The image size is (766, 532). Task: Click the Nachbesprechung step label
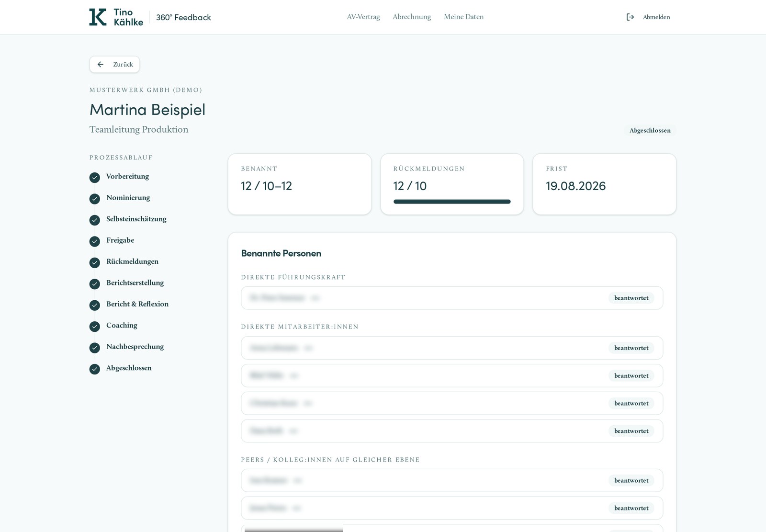(135, 346)
